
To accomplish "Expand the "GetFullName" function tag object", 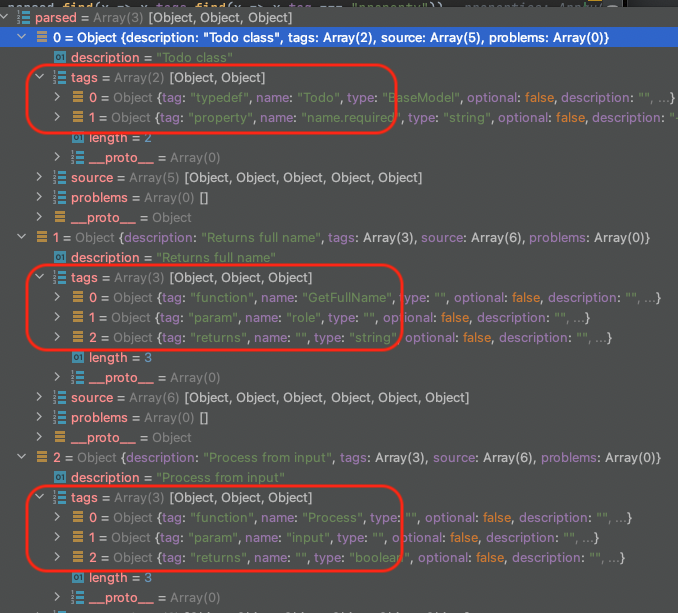I will [57, 297].
